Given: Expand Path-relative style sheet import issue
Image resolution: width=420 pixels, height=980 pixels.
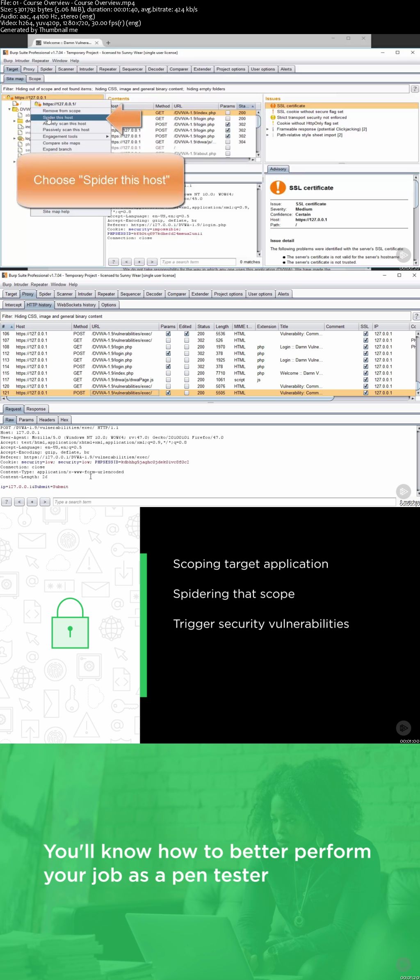Looking at the screenshot, I should [x=267, y=135].
